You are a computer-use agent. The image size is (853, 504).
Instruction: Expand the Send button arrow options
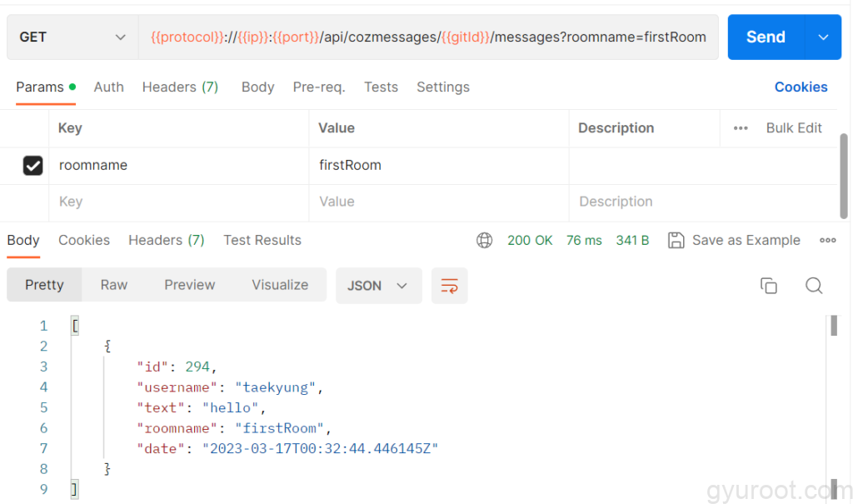[823, 37]
